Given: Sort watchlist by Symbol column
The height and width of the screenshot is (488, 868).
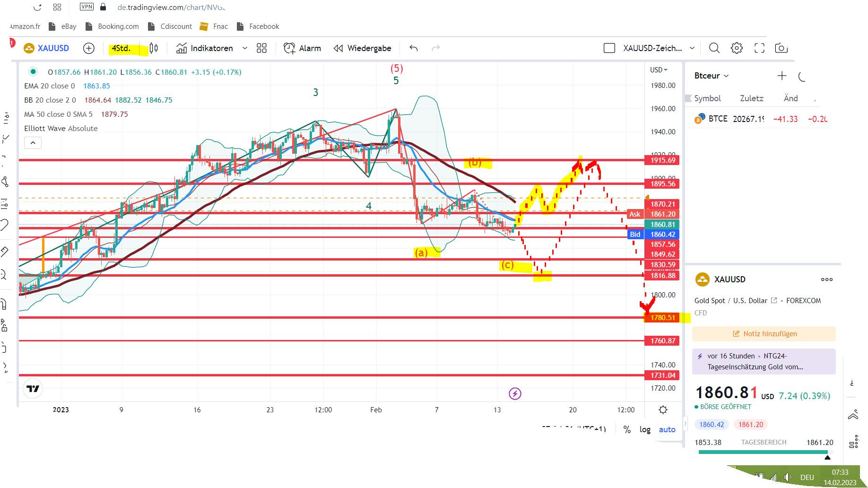Looking at the screenshot, I should click(707, 98).
